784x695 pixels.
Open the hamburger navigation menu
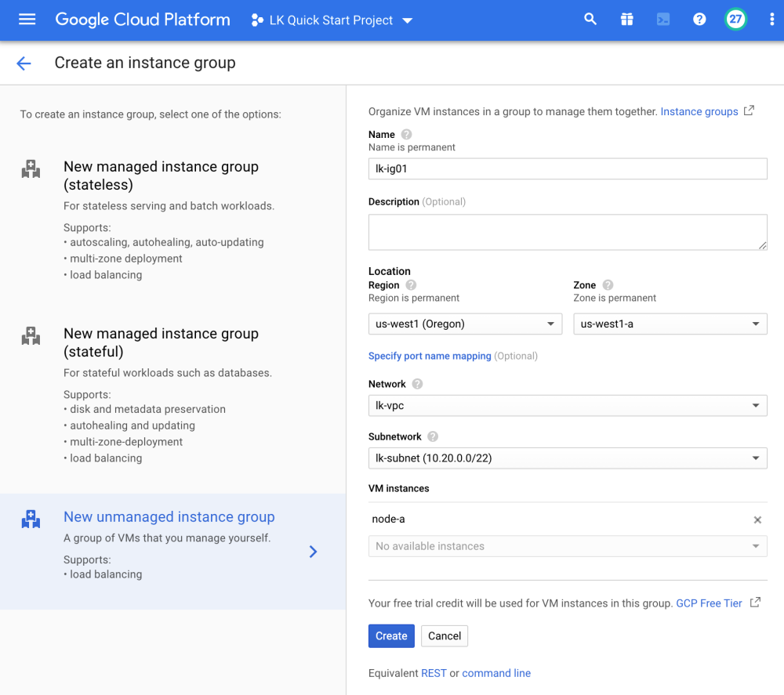(27, 20)
